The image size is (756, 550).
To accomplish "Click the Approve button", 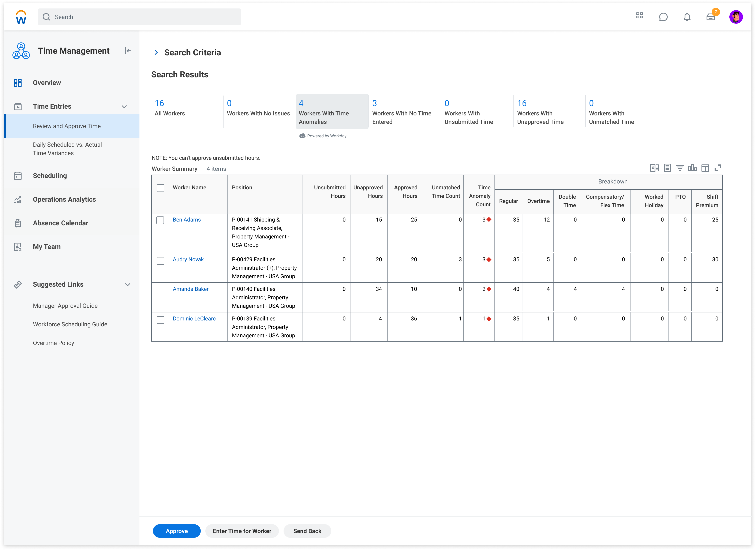I will (177, 531).
